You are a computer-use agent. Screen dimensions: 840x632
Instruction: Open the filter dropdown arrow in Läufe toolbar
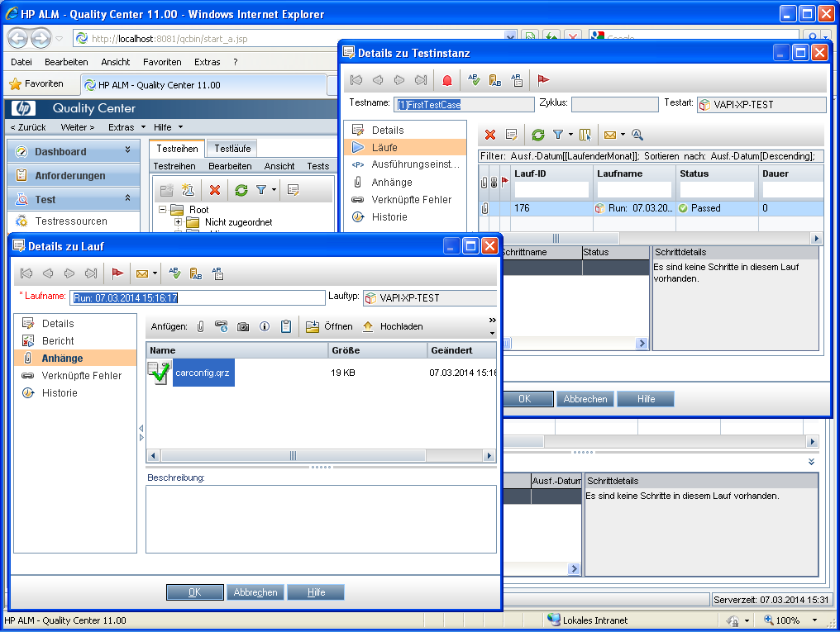(570, 135)
